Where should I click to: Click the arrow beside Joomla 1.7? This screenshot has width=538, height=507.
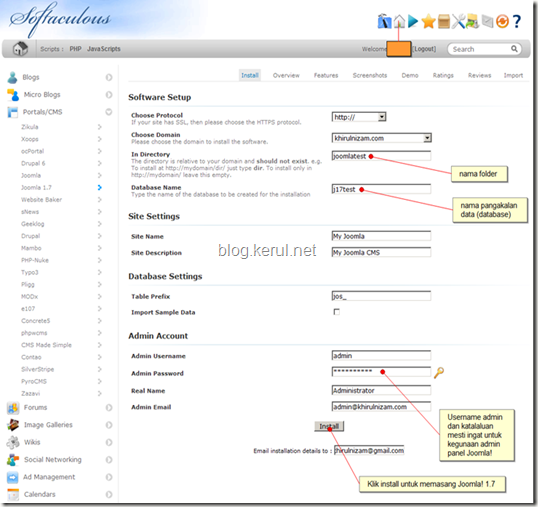point(100,187)
